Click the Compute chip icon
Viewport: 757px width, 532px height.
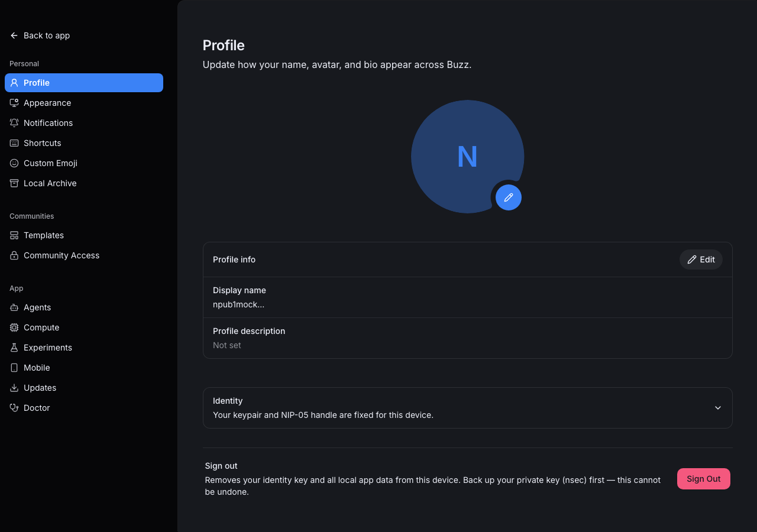(x=14, y=327)
